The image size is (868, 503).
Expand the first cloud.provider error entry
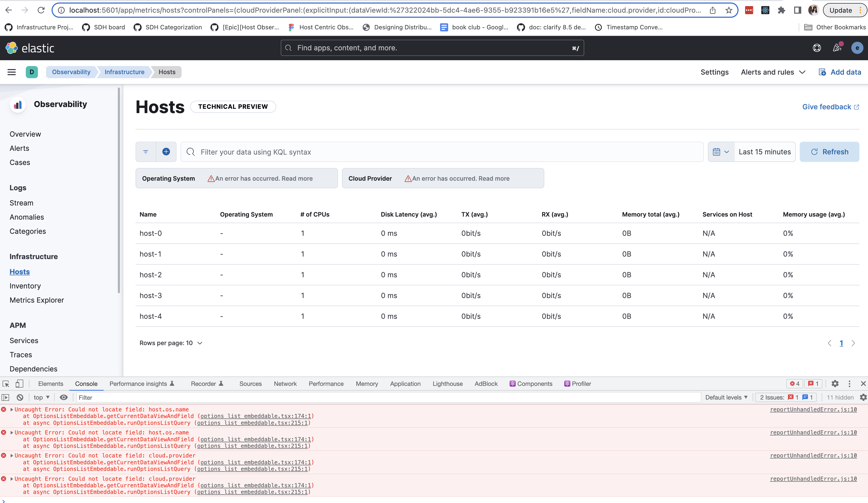12,455
